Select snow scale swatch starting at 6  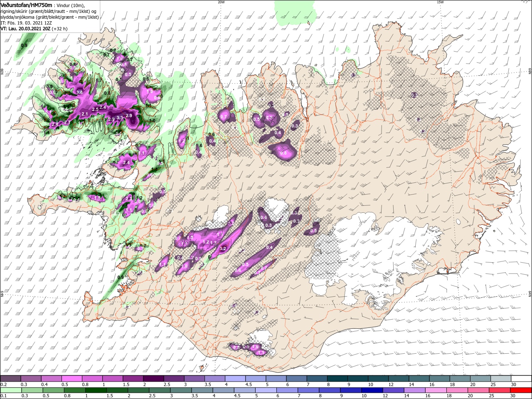(x=296, y=379)
